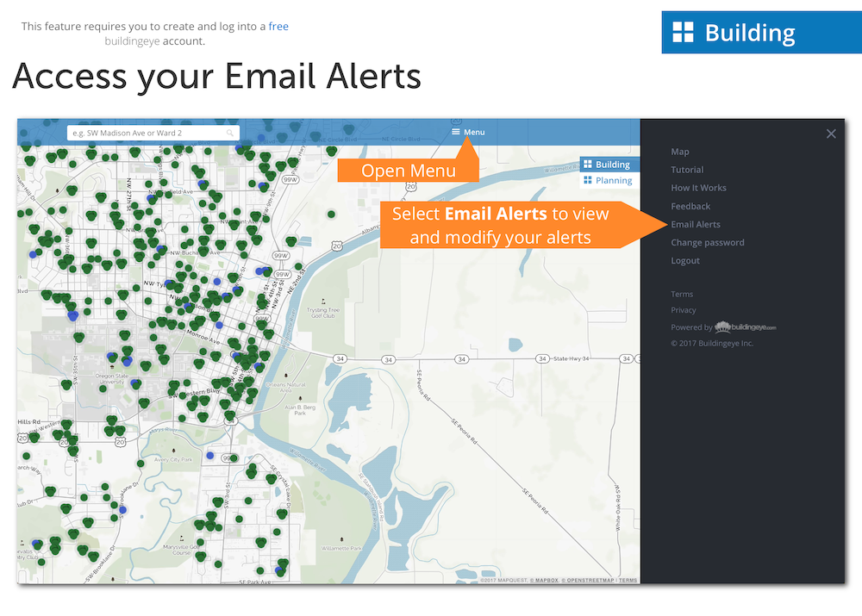
Task: Select the blue marker beside Avery City Park
Action: 210,456
